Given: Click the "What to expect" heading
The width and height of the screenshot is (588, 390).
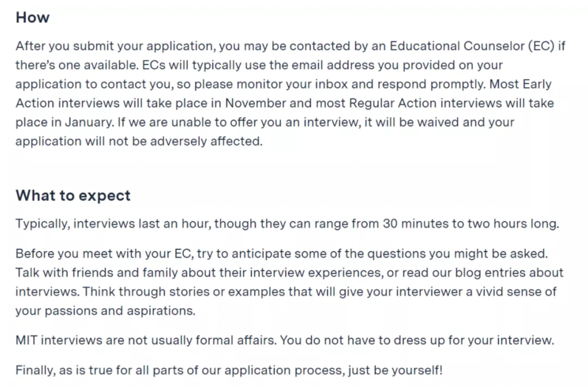Looking at the screenshot, I should [73, 196].
